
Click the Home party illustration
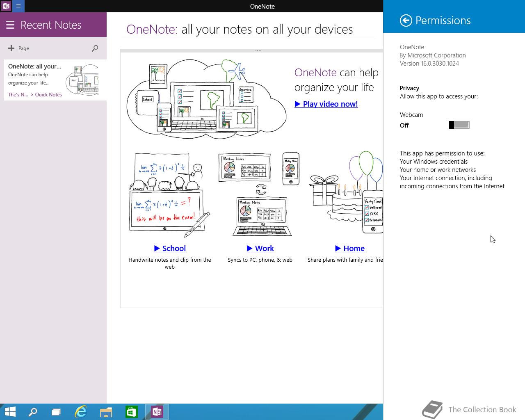[x=346, y=193]
